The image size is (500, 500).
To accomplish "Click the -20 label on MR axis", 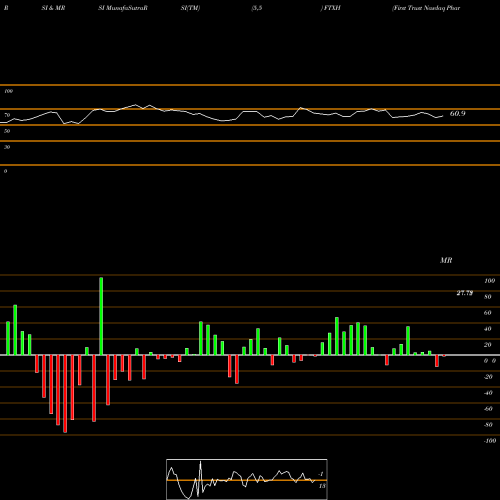I will 488,377.
